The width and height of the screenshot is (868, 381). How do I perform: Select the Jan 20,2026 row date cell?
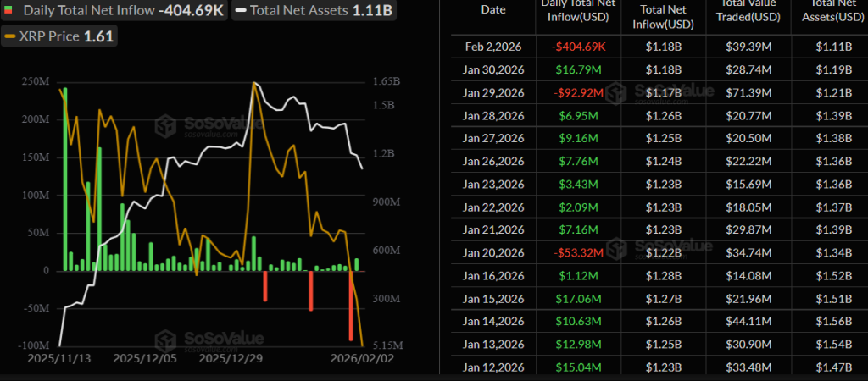point(495,251)
